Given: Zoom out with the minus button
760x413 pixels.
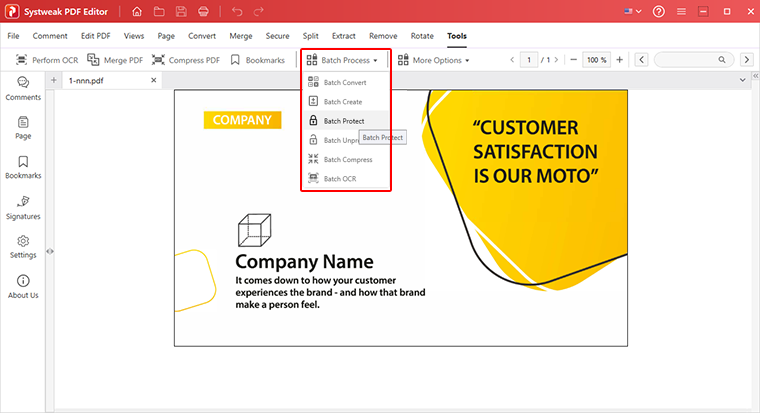Looking at the screenshot, I should [573, 60].
